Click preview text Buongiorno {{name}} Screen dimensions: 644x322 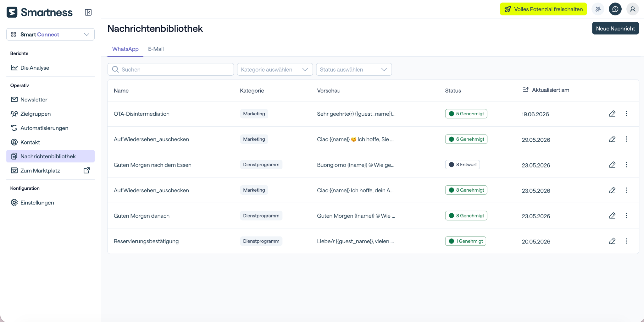(356, 165)
